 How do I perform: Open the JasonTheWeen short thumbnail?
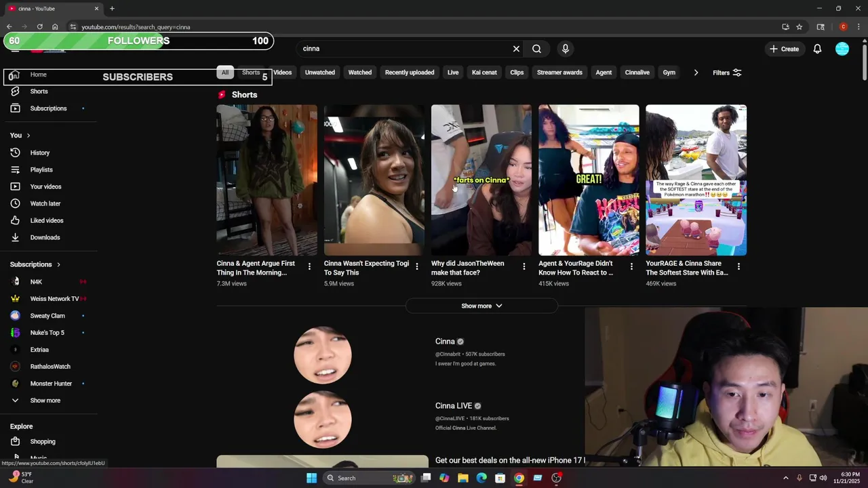click(481, 180)
